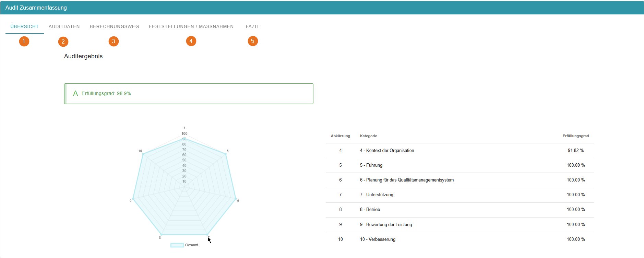Viewport: 644px width, 258px height.
Task: Select the Kontext der Organisation row
Action: [387, 151]
